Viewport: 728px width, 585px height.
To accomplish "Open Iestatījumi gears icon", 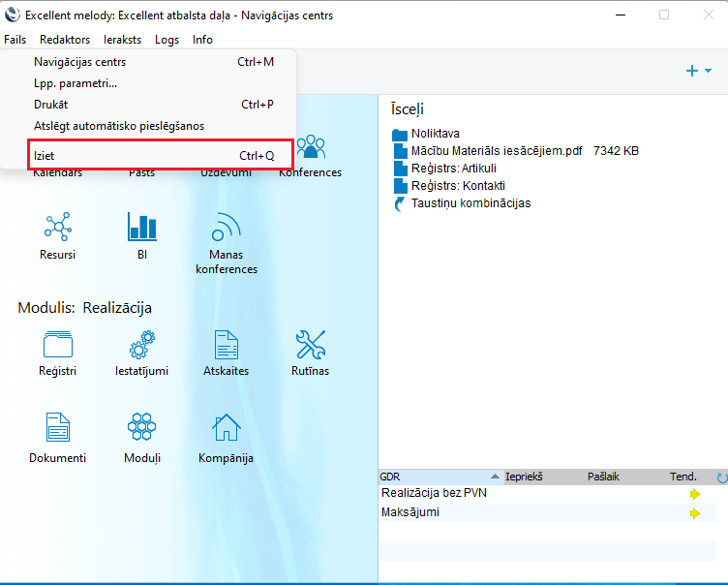I will [x=141, y=344].
